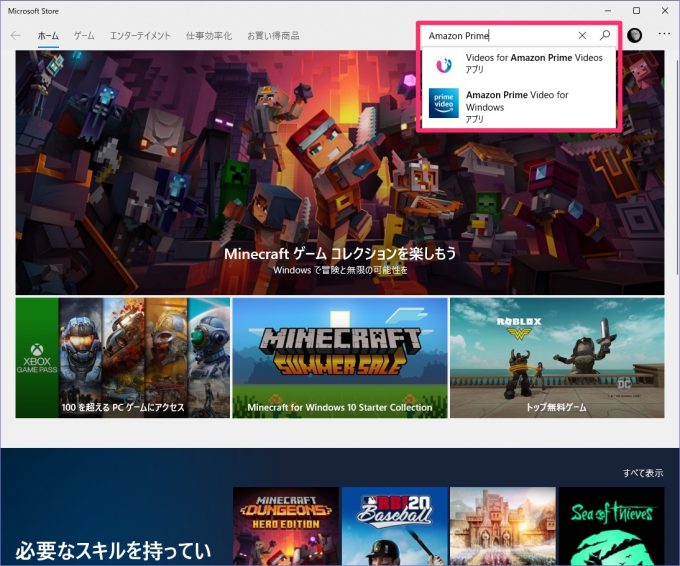This screenshot has height=566, width=680.
Task: Click the vertical scrollbar thumb
Action: tap(677, 167)
